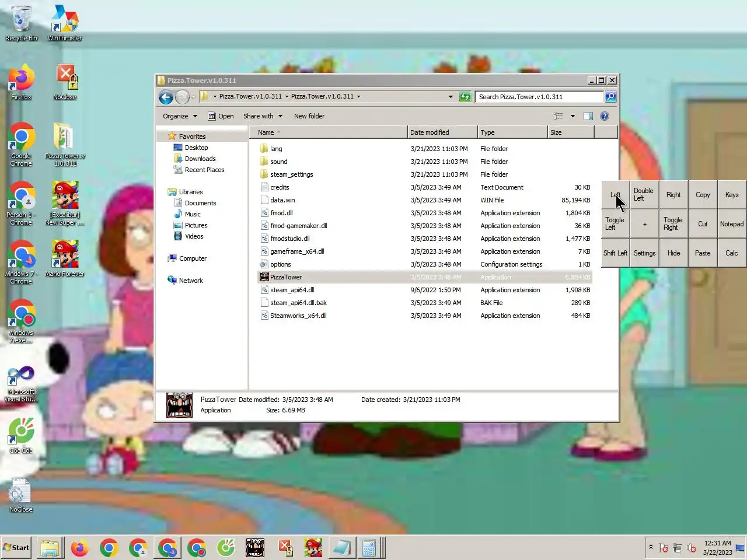Open the address bar history dropdown

point(451,97)
